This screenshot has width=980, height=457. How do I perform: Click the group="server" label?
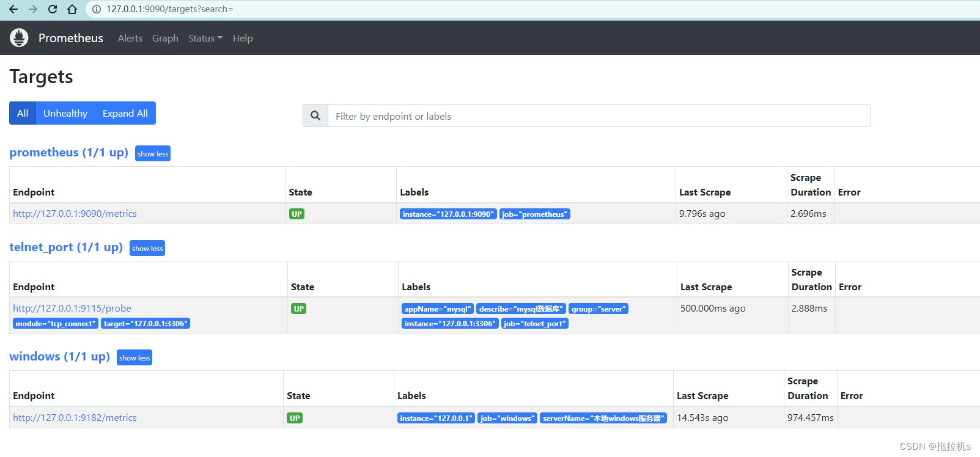(x=599, y=309)
